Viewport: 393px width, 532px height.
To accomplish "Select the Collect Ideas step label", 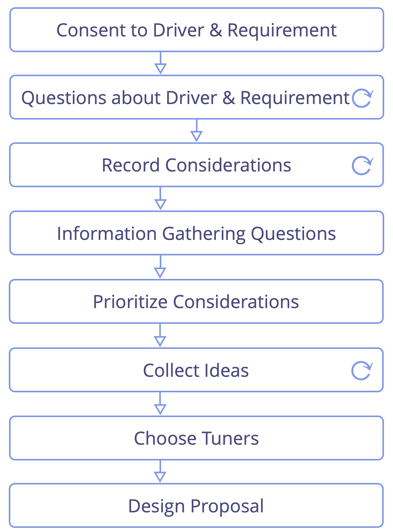I will (x=196, y=370).
